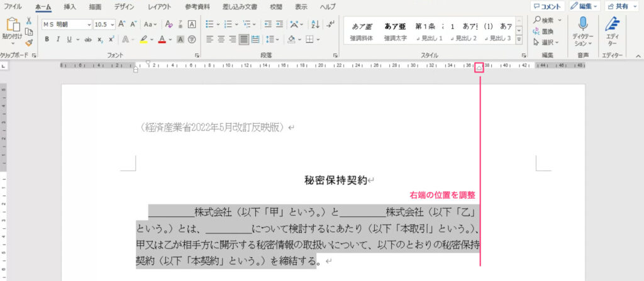
Task: Click the right indent marker on the ruler
Action: pos(479,69)
